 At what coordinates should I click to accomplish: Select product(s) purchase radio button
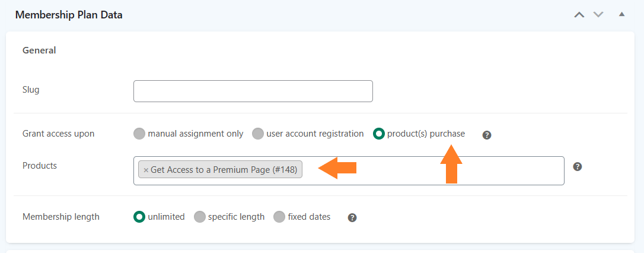[x=379, y=134]
